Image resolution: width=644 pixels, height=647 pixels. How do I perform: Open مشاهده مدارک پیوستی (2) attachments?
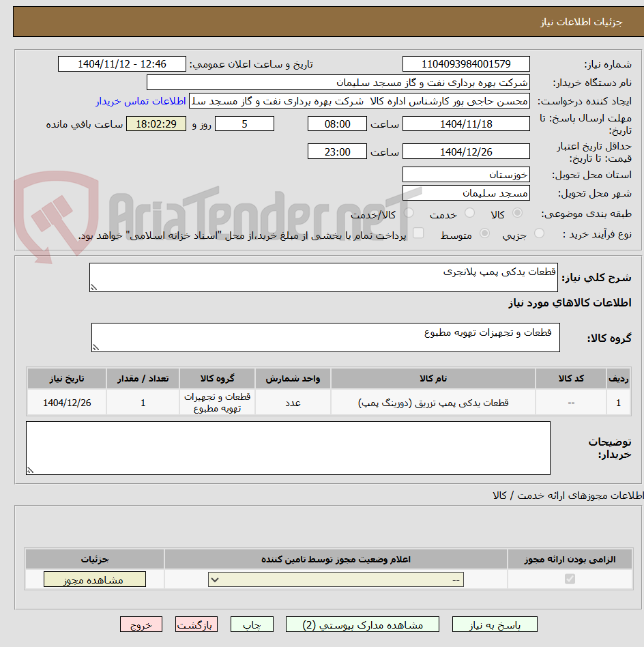362,624
